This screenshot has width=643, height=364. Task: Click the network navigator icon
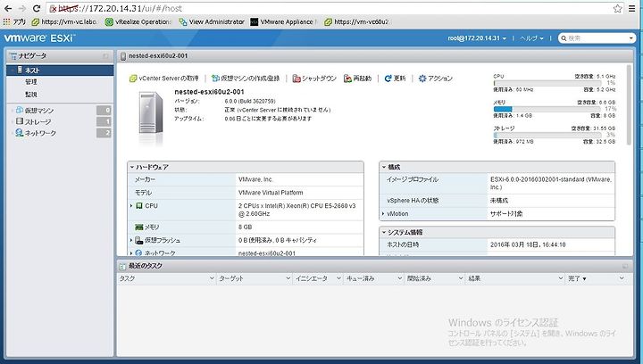20,133
